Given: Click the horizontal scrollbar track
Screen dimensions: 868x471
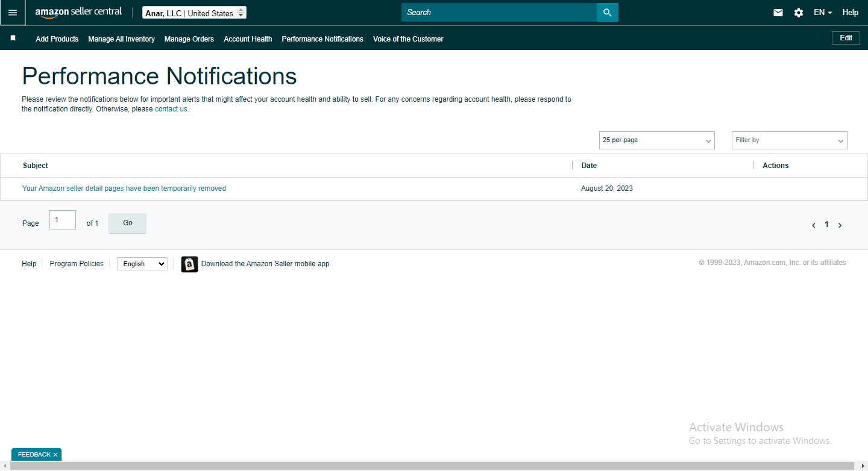Looking at the screenshot, I should click(x=433, y=466).
